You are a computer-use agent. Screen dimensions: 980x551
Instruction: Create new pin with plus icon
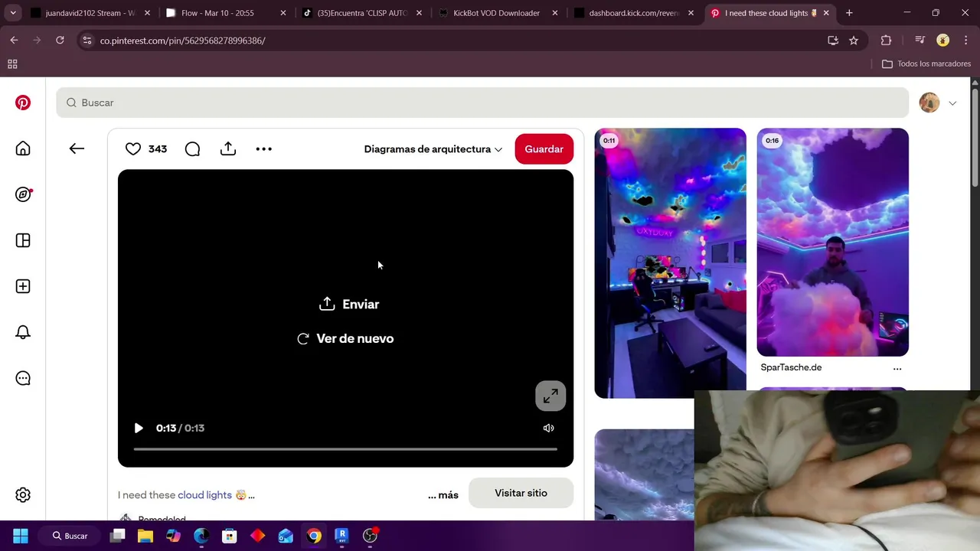point(23,286)
